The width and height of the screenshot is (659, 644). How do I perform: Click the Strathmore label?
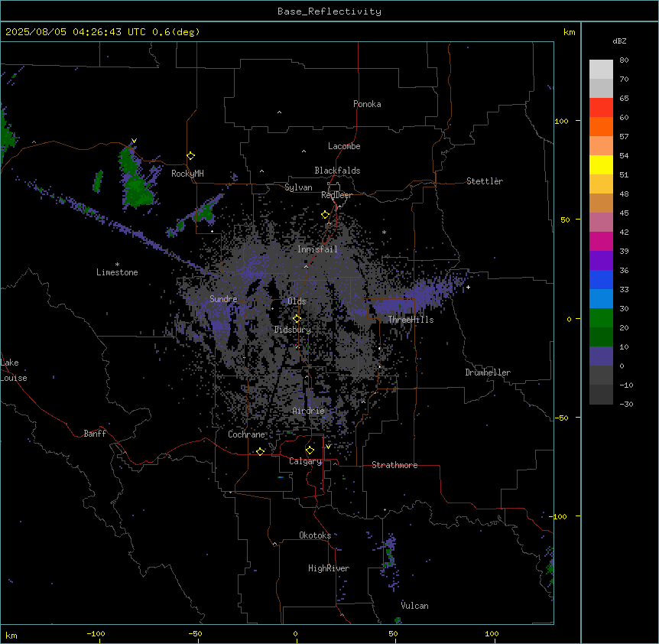coord(394,465)
